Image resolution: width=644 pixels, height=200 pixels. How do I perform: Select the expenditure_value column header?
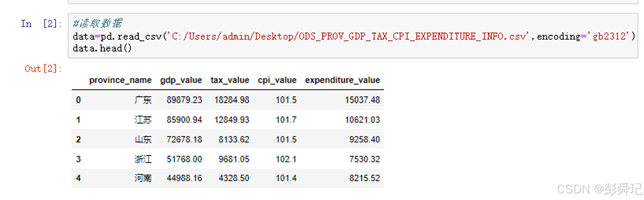pos(342,80)
